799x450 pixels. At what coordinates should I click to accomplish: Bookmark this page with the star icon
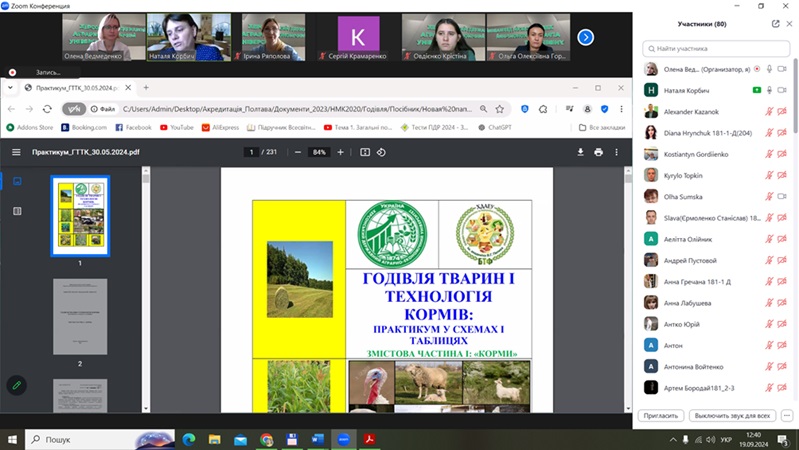pos(500,109)
